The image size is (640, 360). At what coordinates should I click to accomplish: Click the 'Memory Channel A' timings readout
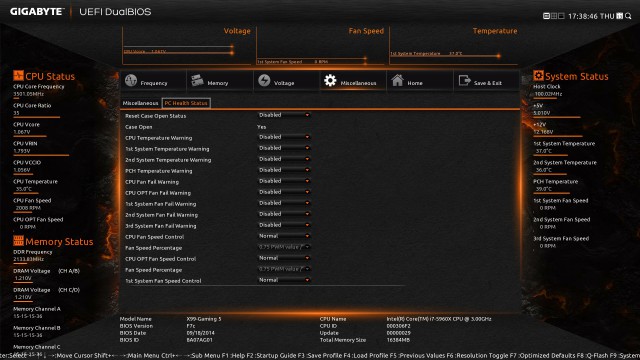(x=37, y=313)
